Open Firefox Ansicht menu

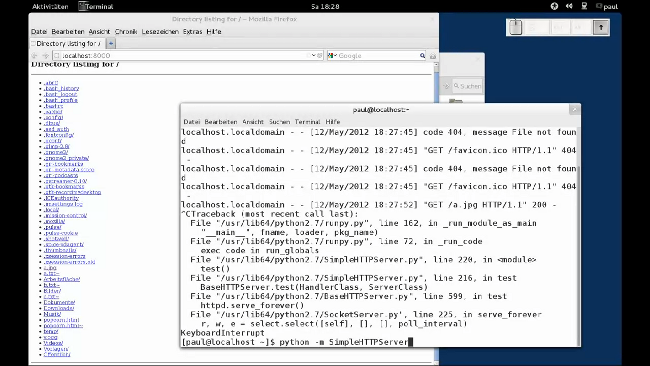pyautogui.click(x=99, y=32)
